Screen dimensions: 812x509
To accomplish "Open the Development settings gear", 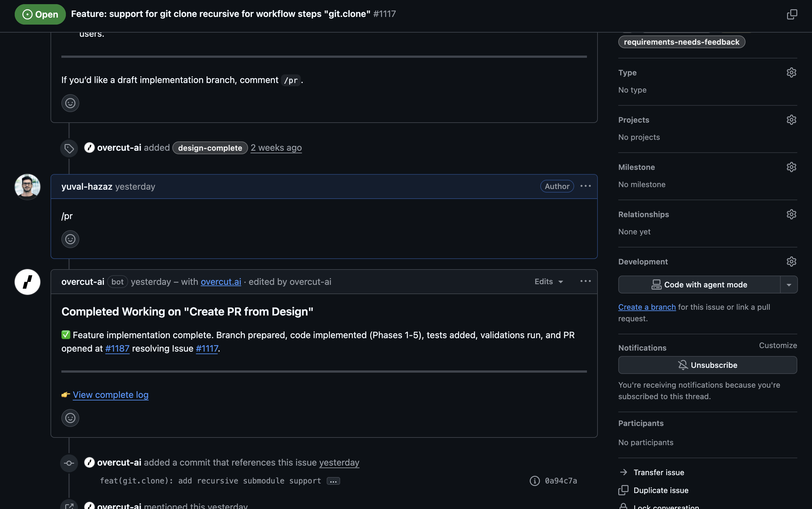I will (x=791, y=262).
